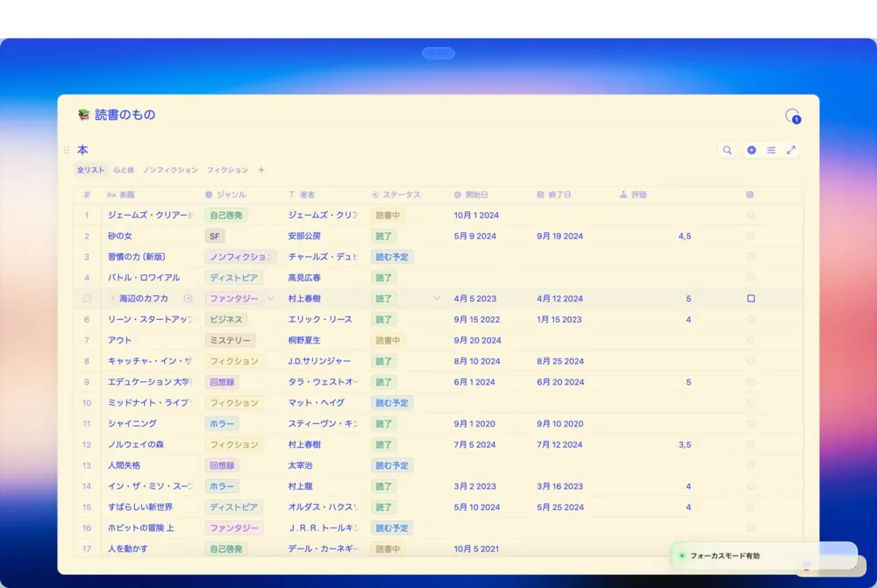Screen dimensions: 877x588
Task: Select the author cell 太宰治
Action: [x=300, y=465]
